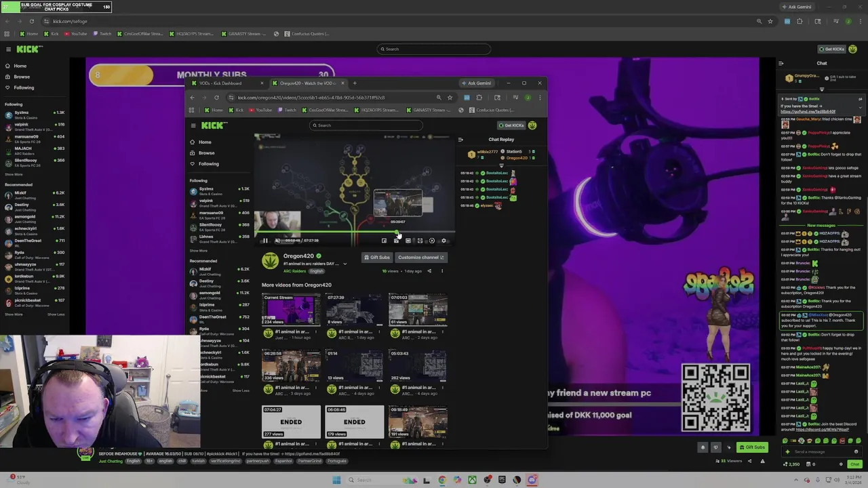The height and width of the screenshot is (488, 868).
Task: Open the outer window profile avatar
Action: click(x=853, y=49)
